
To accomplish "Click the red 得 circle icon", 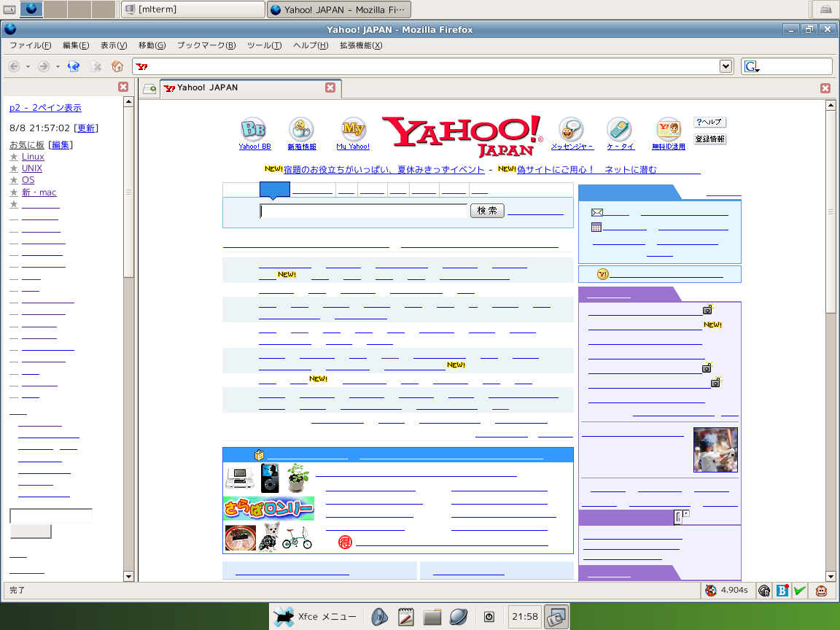I will coord(345,542).
